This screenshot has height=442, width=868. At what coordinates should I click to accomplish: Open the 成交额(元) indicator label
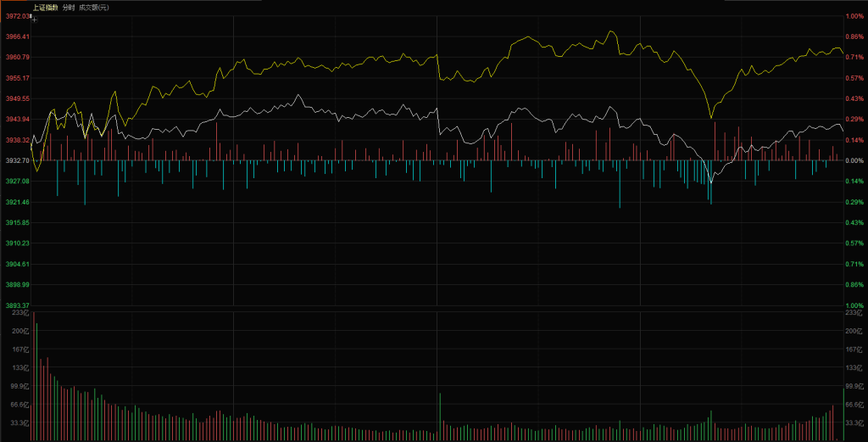coord(93,7)
